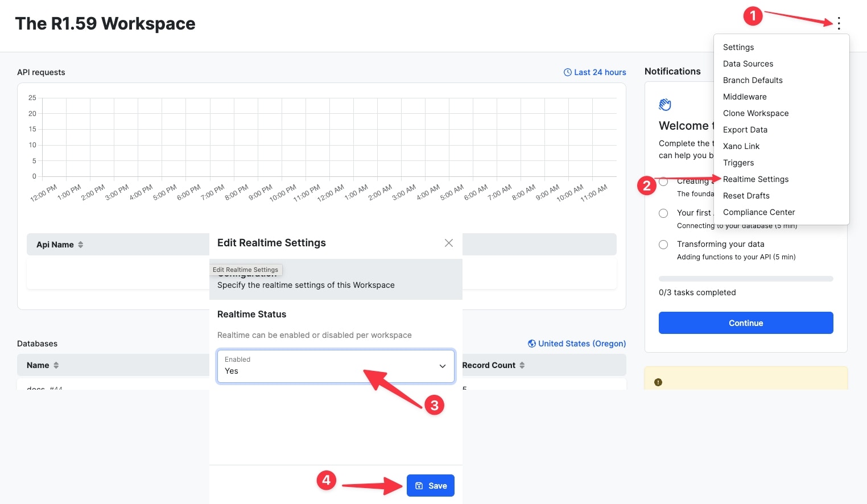
Task: Open the three-dot workspace options menu
Action: (x=839, y=23)
